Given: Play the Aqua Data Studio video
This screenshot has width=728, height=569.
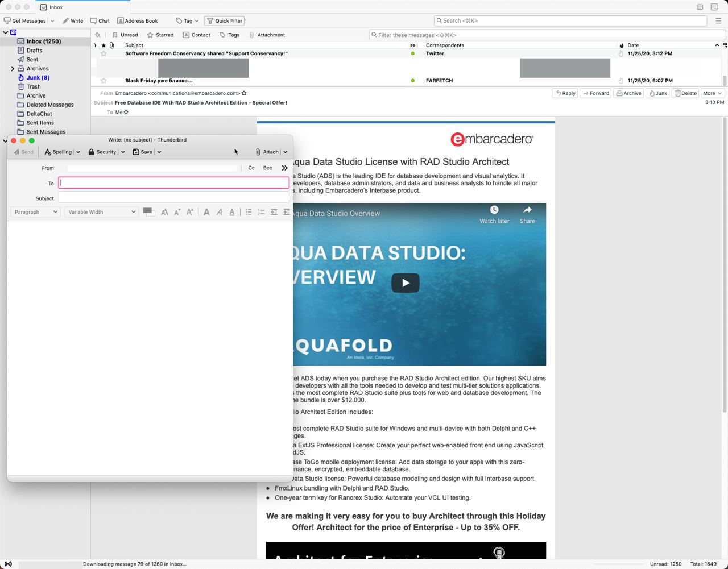Looking at the screenshot, I should (406, 283).
